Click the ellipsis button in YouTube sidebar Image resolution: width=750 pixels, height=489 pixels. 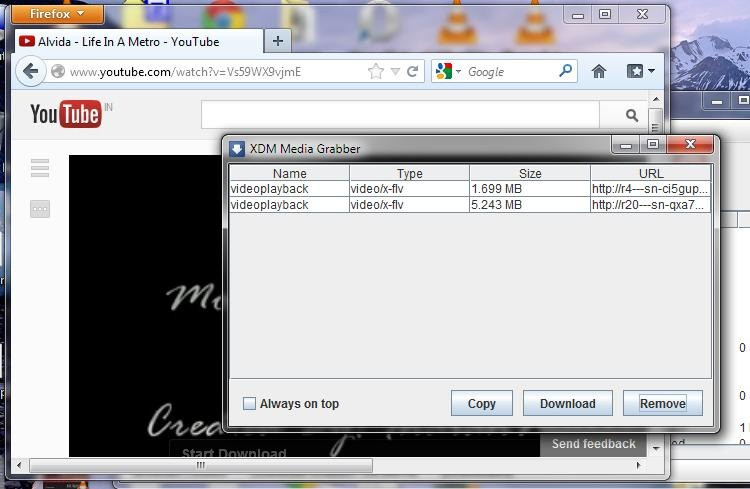pyautogui.click(x=40, y=209)
